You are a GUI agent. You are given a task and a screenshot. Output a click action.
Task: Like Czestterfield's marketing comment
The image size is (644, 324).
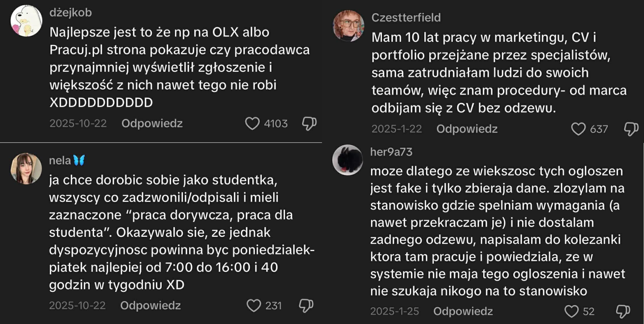click(x=578, y=129)
